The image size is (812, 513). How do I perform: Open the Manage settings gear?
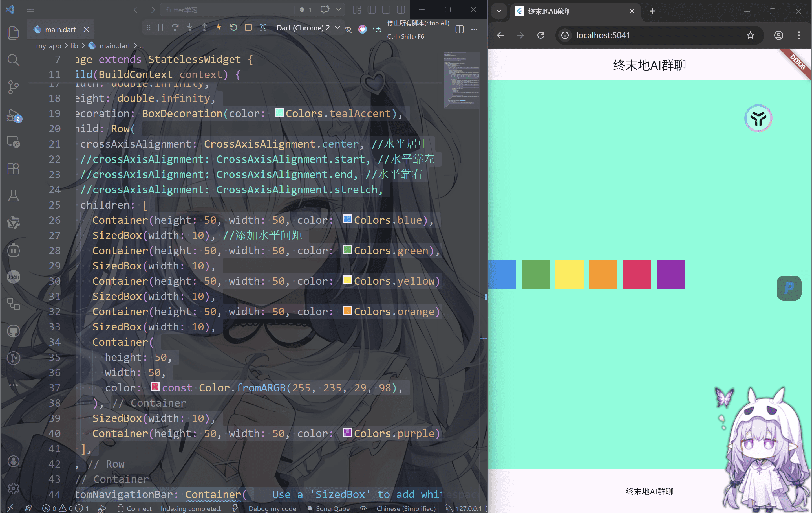(13, 488)
